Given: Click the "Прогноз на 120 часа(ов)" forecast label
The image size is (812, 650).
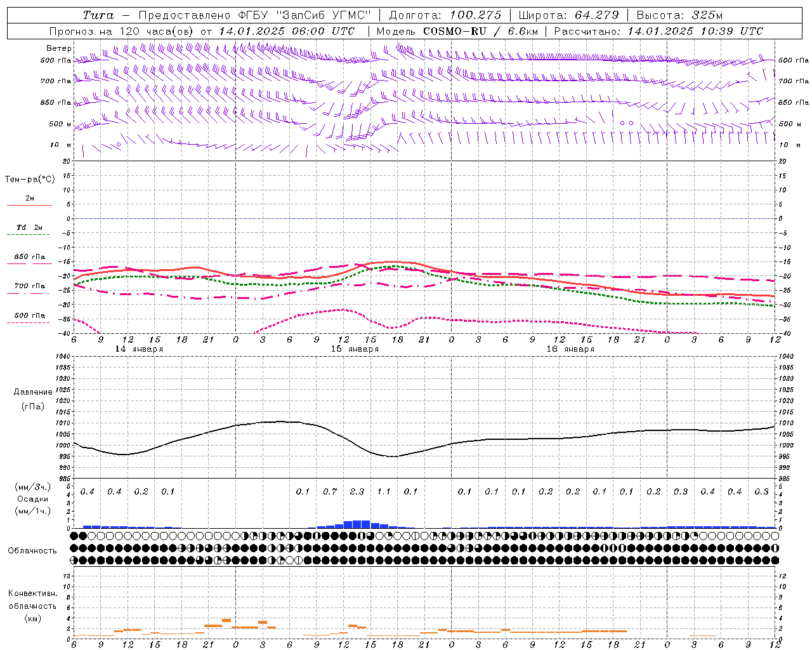Looking at the screenshot, I should pos(122,31).
